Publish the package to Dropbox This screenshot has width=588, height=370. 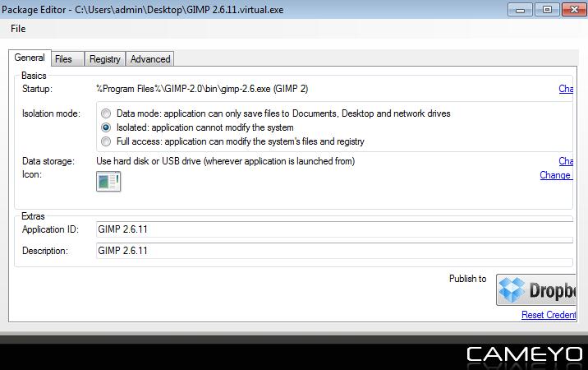pyautogui.click(x=535, y=289)
